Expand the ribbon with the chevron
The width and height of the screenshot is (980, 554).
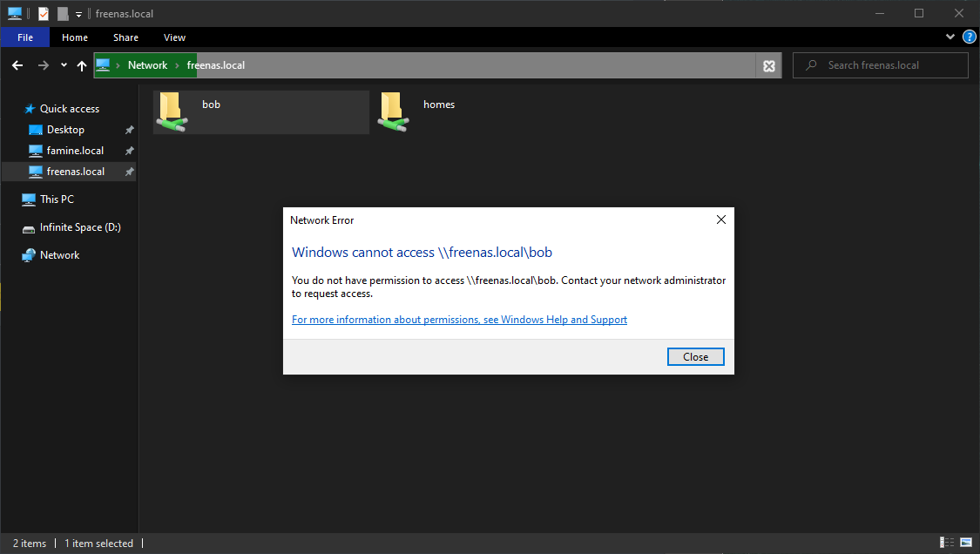coord(950,37)
